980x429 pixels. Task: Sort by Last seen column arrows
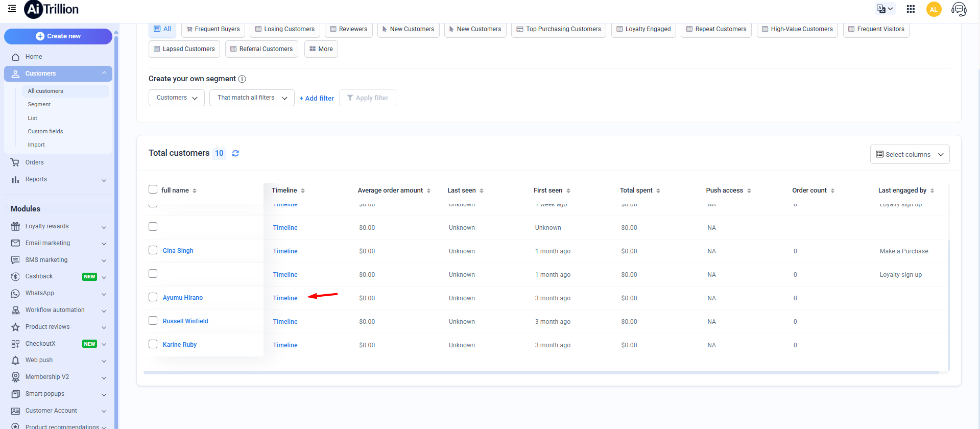[482, 190]
